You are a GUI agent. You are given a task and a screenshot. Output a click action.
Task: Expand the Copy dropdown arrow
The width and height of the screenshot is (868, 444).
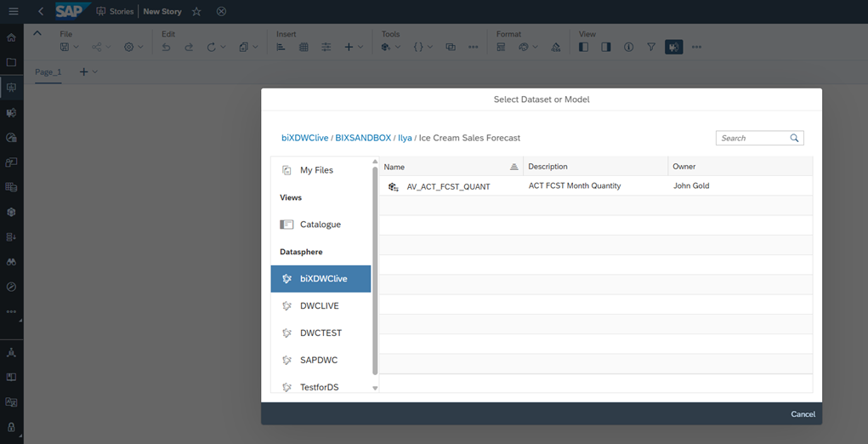[255, 47]
